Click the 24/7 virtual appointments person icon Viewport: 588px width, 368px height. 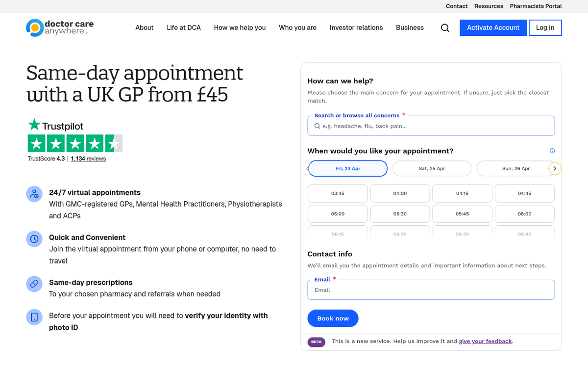(x=34, y=194)
